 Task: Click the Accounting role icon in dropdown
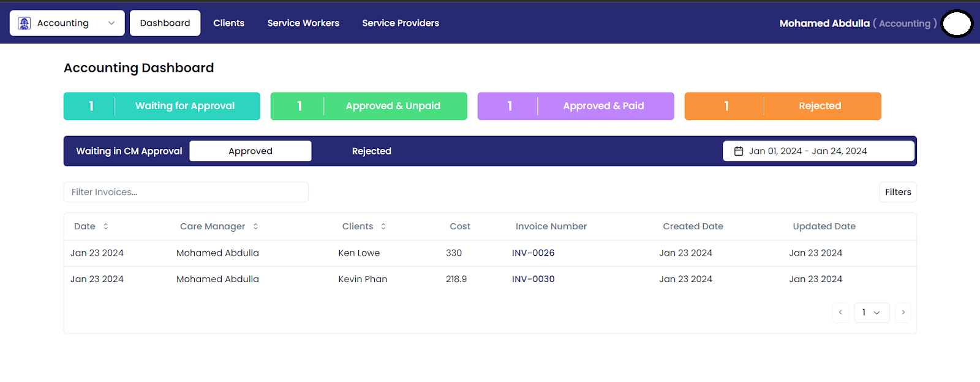(x=24, y=23)
